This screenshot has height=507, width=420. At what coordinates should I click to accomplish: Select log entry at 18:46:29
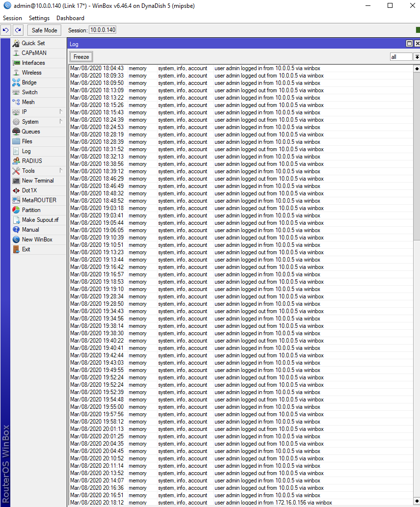tap(241, 179)
